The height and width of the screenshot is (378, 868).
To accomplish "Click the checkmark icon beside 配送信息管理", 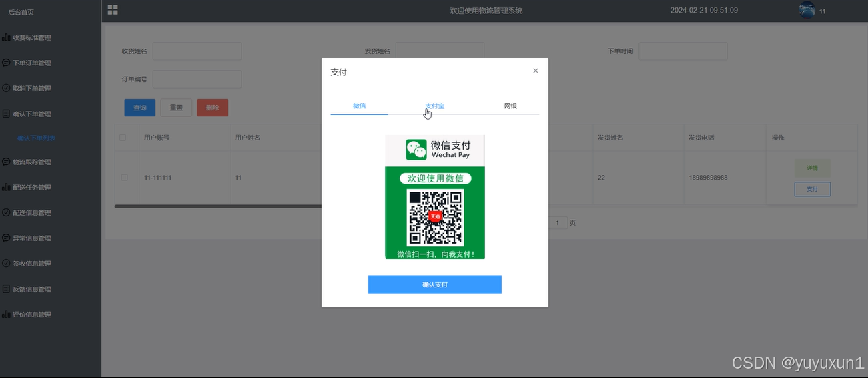I will (x=6, y=212).
